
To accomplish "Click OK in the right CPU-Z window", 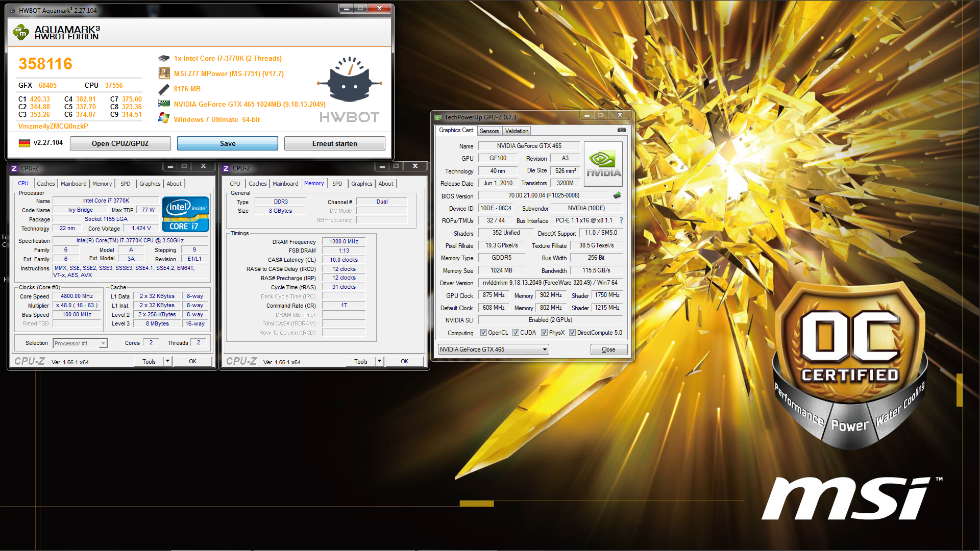I will click(404, 361).
